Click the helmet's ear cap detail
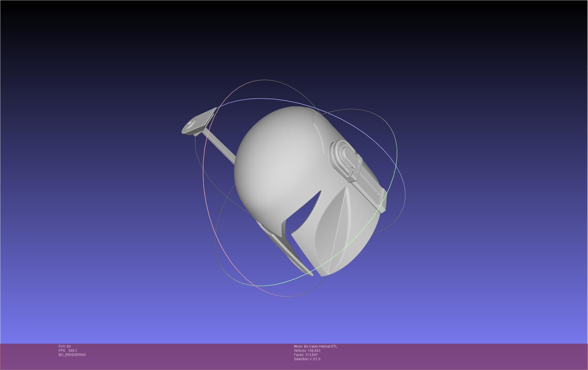Viewport: 588px width, 370px height. [346, 161]
